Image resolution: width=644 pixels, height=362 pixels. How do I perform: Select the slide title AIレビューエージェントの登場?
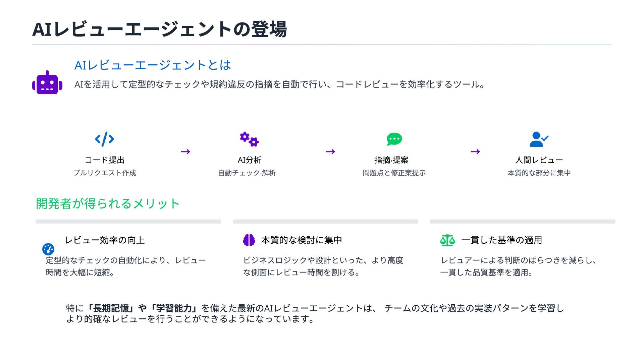pyautogui.click(x=160, y=29)
